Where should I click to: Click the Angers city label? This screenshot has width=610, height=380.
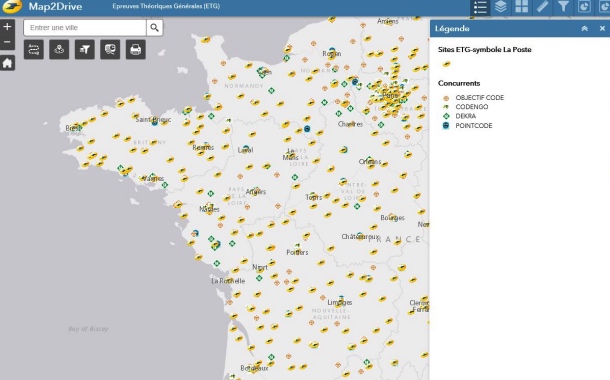pos(256,192)
